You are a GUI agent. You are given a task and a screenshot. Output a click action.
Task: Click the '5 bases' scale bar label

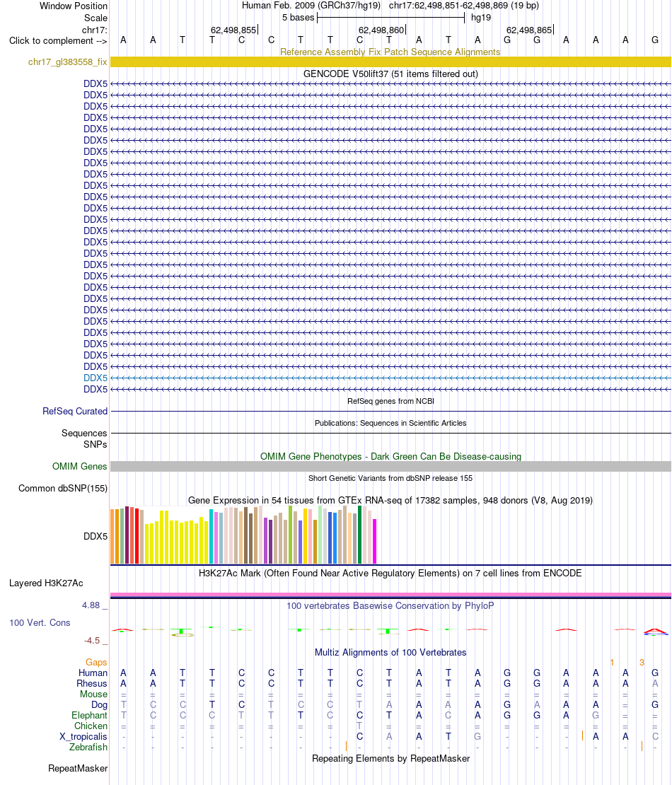(298, 18)
